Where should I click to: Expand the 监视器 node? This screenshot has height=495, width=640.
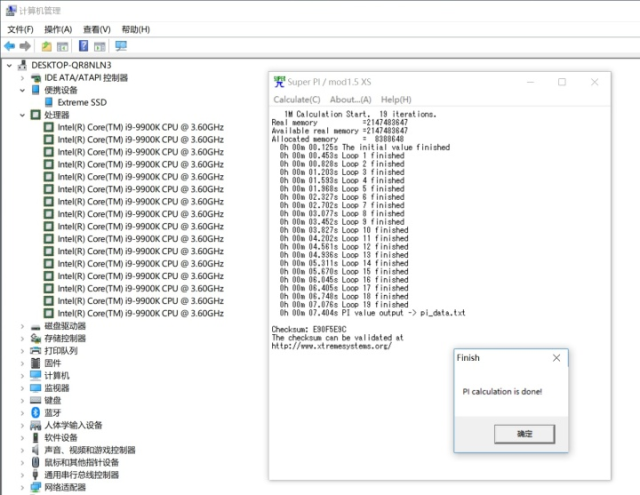tap(22, 388)
